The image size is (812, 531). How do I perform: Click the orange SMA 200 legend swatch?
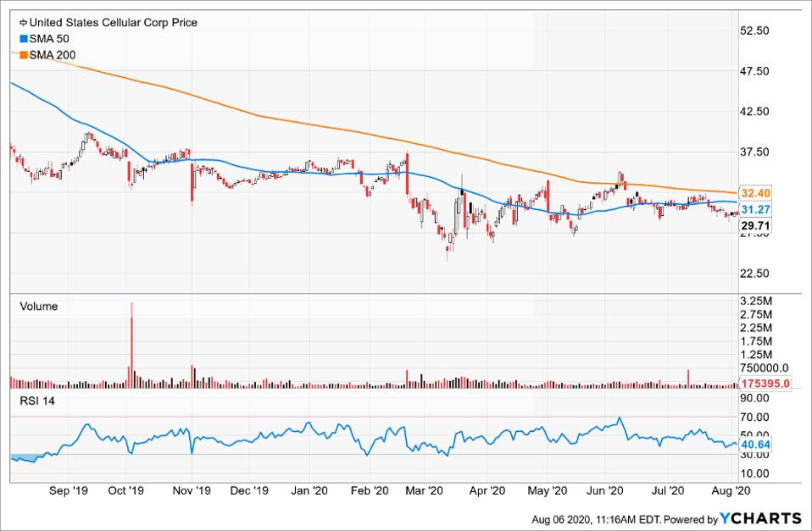(x=23, y=55)
